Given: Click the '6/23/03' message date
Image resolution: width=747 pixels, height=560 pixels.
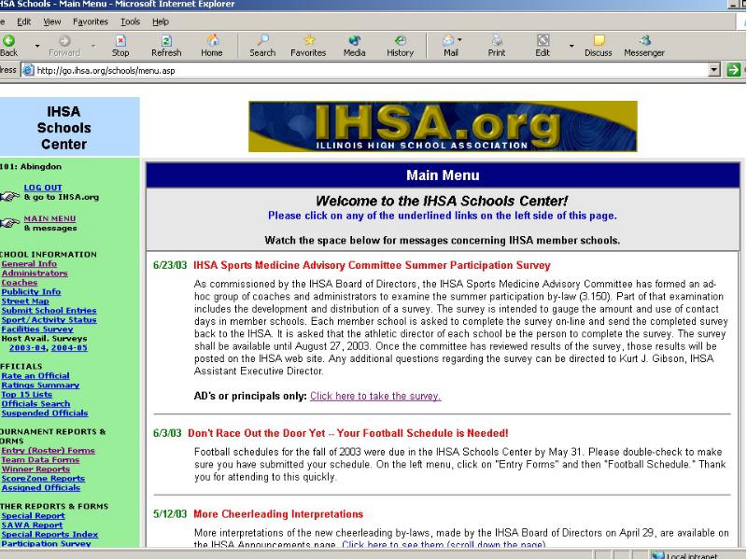Looking at the screenshot, I should click(x=170, y=265).
